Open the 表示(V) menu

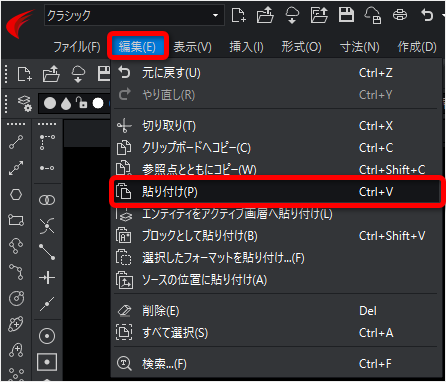point(192,47)
